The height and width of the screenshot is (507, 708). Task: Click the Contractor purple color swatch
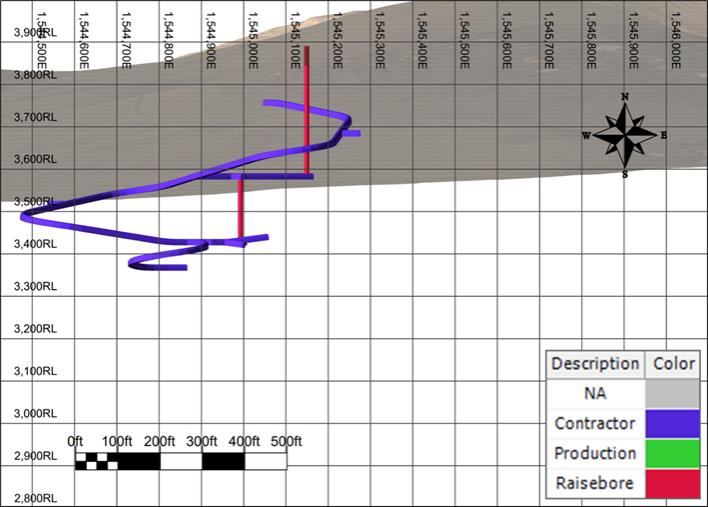click(672, 423)
